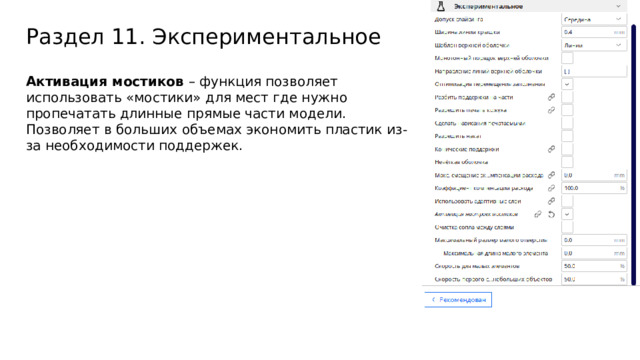Enable Сделать нависания печатаемыми checkbox
The width and height of the screenshot is (640, 360).
pos(567,123)
